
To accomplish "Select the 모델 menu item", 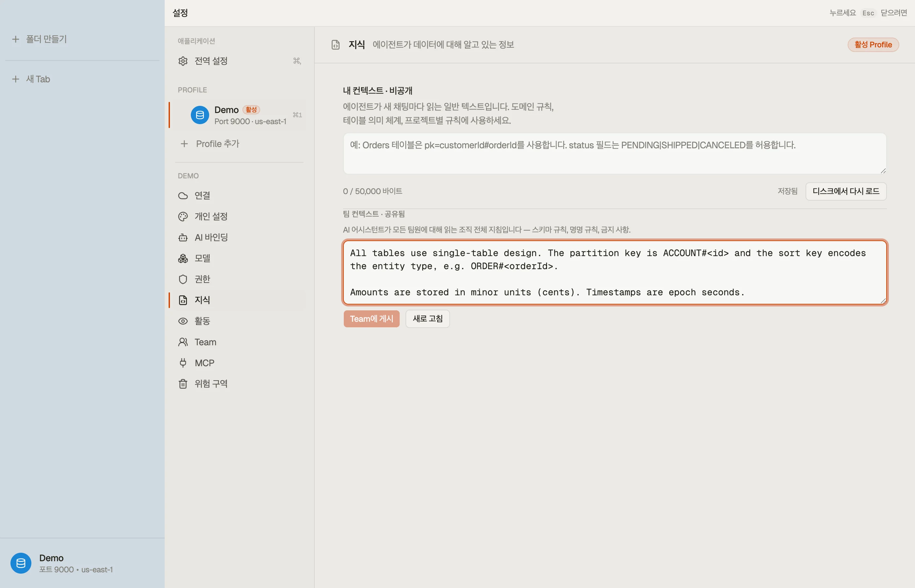I will click(239, 258).
